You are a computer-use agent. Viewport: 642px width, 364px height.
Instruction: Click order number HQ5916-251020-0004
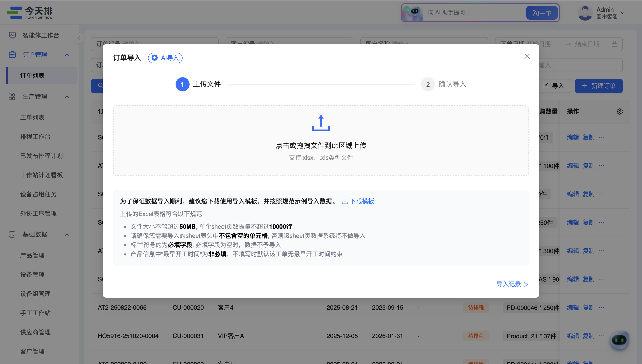[x=128, y=336]
